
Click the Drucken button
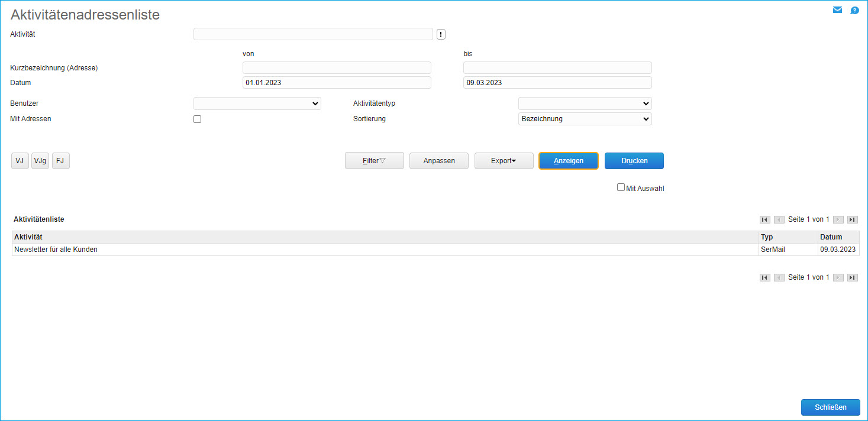634,161
